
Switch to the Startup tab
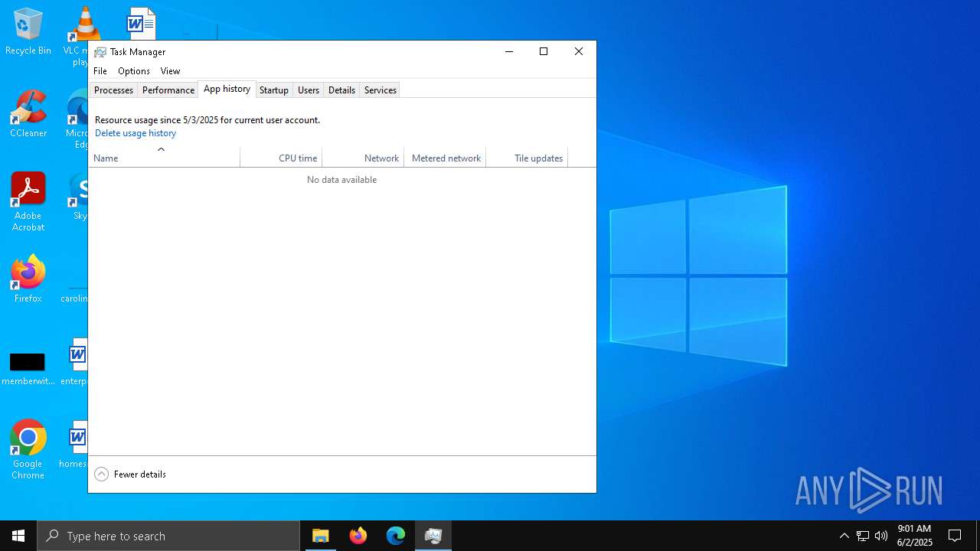coord(274,90)
